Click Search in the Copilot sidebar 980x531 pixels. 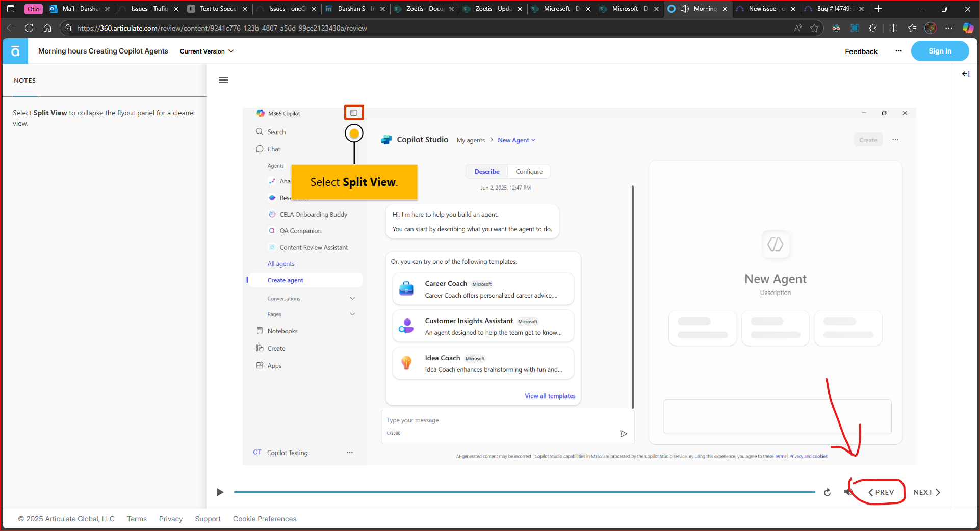276,132
